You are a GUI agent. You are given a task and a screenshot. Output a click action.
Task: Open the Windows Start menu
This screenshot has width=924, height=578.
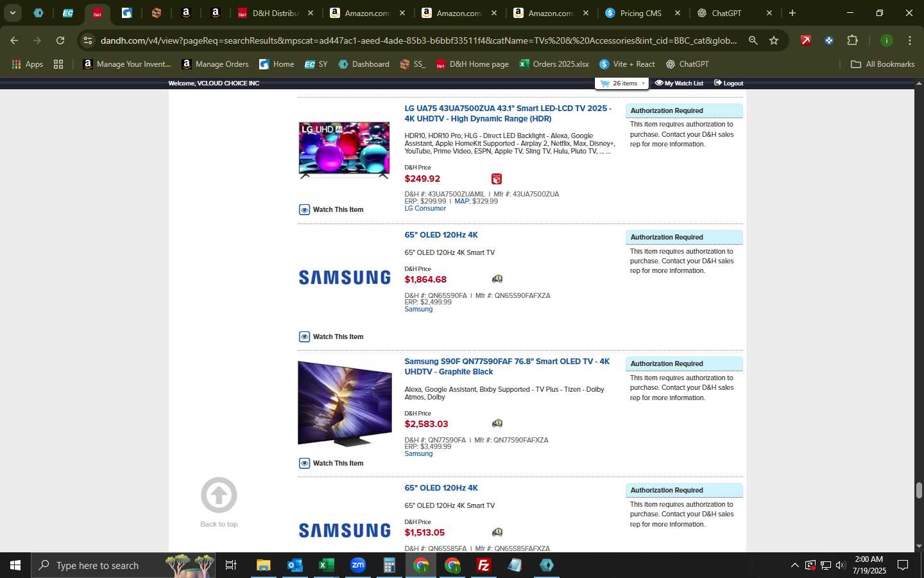pyautogui.click(x=15, y=565)
